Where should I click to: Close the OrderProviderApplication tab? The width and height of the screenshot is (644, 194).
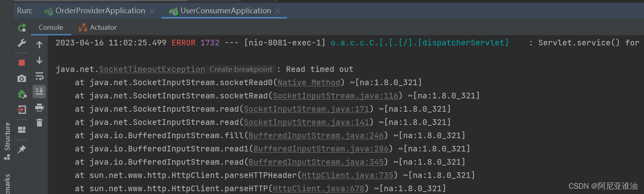[152, 11]
